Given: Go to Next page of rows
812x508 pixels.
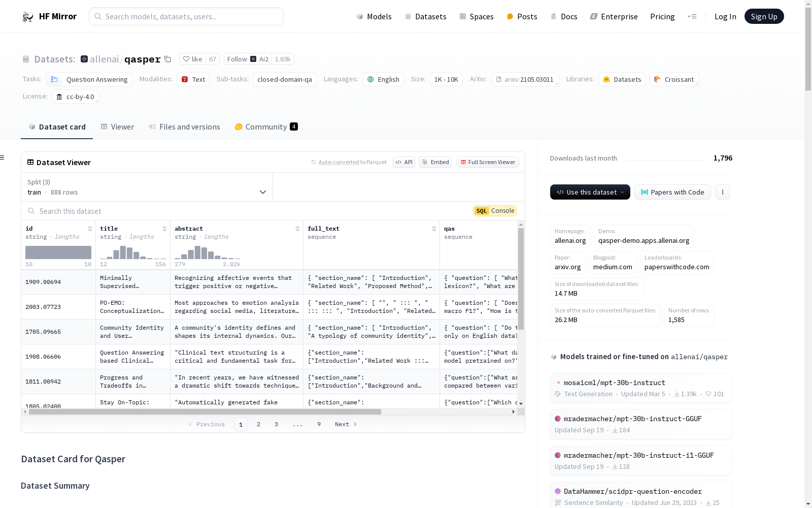Looking at the screenshot, I should [x=346, y=424].
